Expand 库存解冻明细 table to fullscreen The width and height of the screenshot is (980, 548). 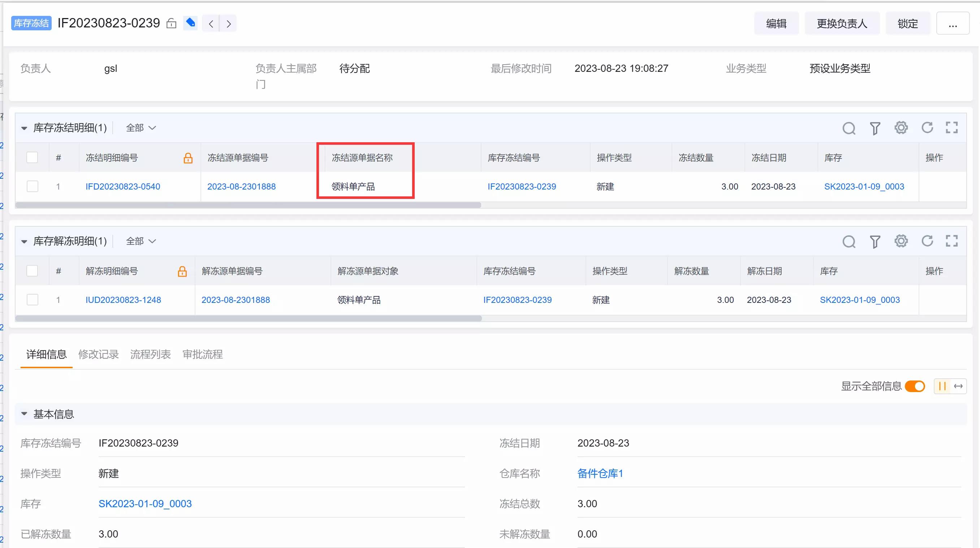click(952, 241)
